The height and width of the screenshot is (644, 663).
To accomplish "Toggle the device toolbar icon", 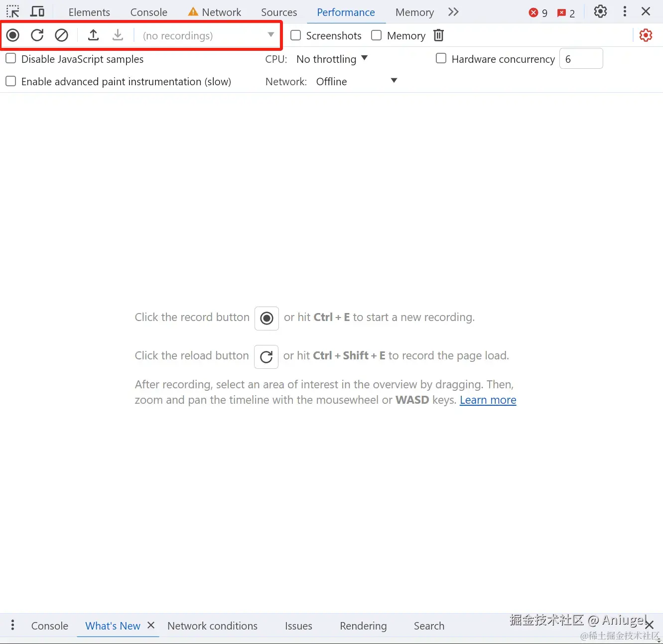I will click(37, 11).
